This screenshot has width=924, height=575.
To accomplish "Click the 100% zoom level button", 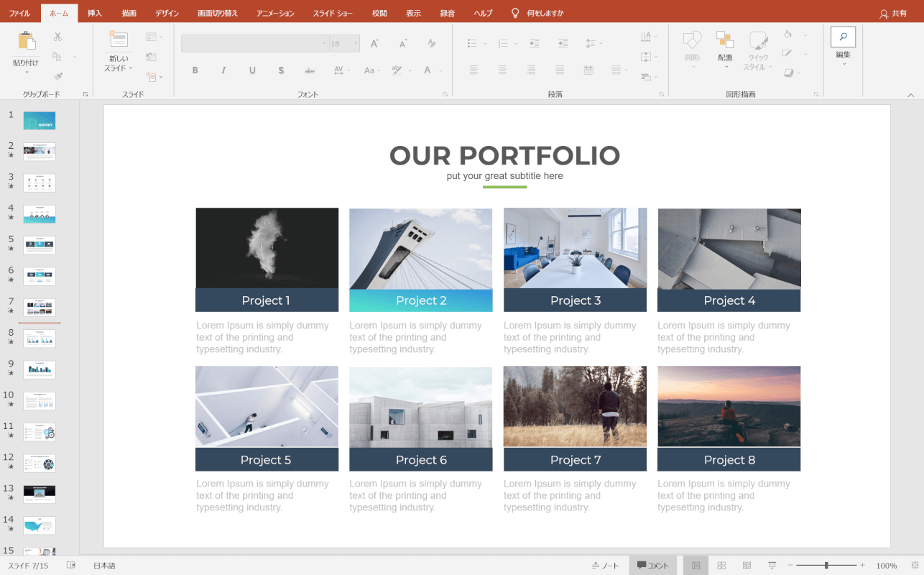I will (x=886, y=566).
